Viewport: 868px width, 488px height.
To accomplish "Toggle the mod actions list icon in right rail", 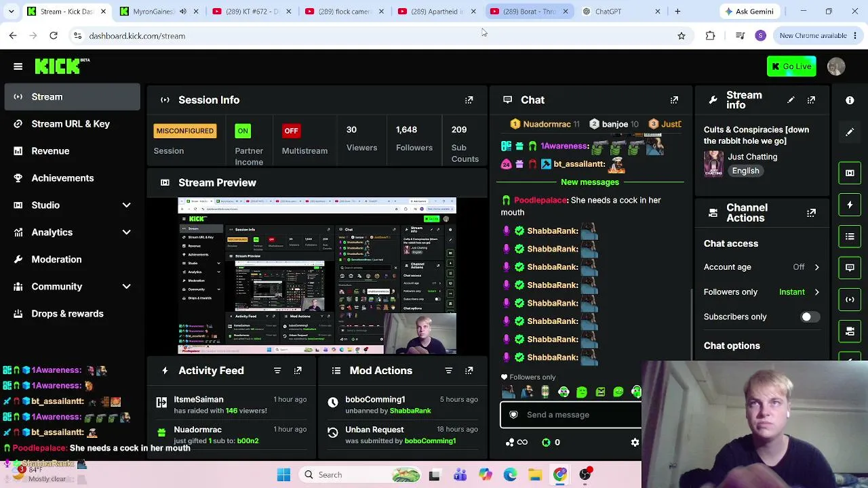I will [x=850, y=237].
